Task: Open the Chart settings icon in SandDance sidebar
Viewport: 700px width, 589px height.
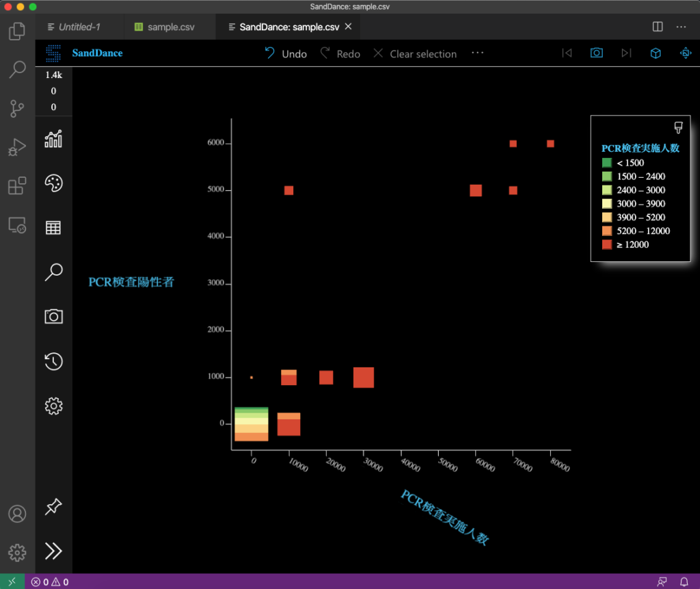Action: pyautogui.click(x=53, y=139)
